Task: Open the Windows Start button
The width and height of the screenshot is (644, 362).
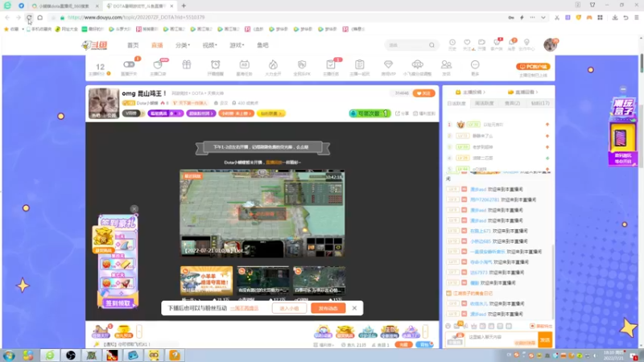Action: click(x=9, y=356)
